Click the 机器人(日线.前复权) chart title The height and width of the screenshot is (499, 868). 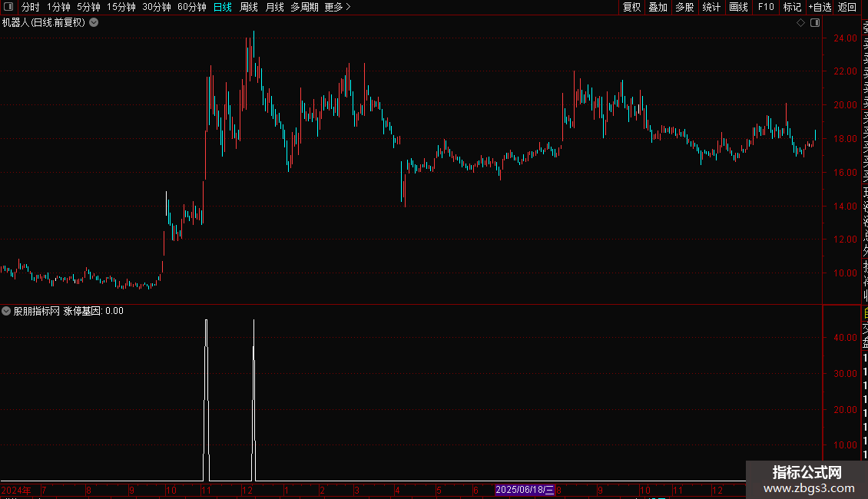pyautogui.click(x=44, y=23)
